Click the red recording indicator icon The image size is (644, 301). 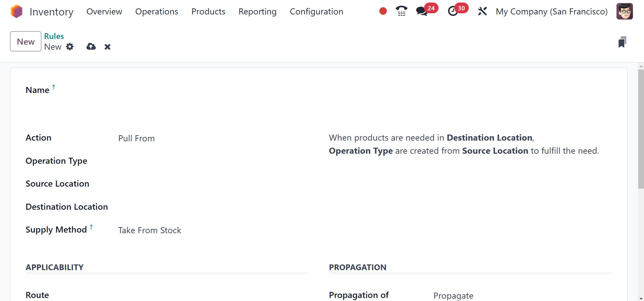(x=383, y=11)
